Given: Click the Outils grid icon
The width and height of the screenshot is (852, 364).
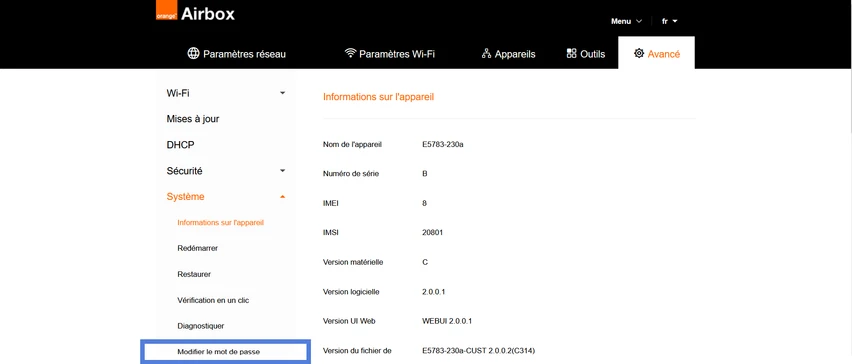Looking at the screenshot, I should pyautogui.click(x=571, y=53).
